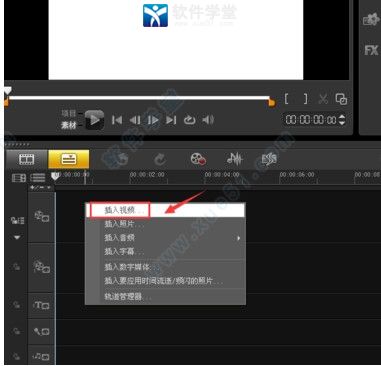Viewport: 381px width, 366px height.
Task: Click the enlarge preview window icon
Action: tap(341, 99)
